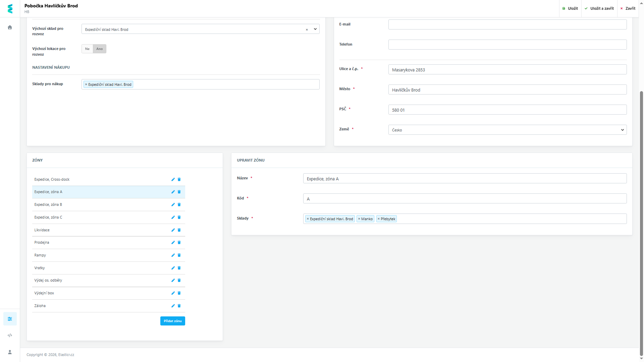Viewport: 644px width, 362px height.
Task: Click the Uložit save button
Action: pos(570,8)
